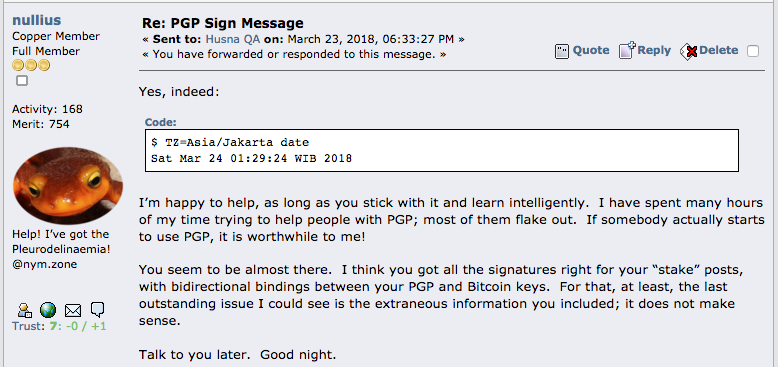This screenshot has height=367, width=778.
Task: Send a personal message via the speech bubble icon
Action: 98,310
